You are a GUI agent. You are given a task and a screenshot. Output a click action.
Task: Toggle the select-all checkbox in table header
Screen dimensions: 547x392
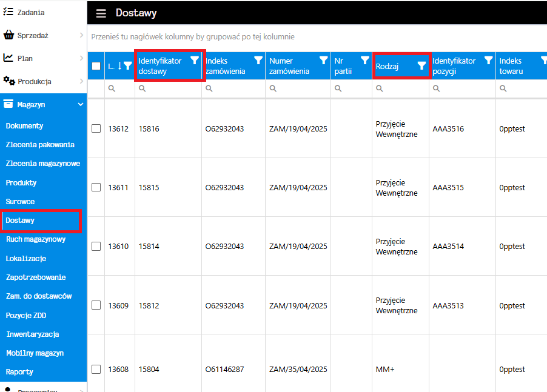coord(96,66)
